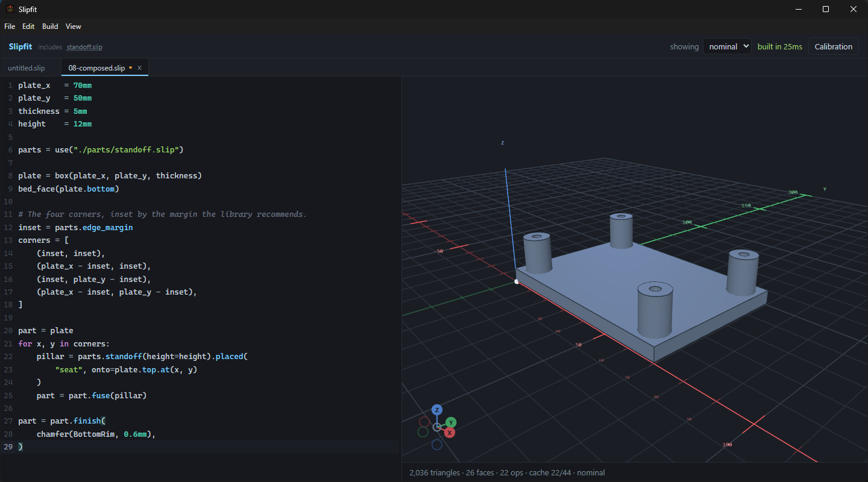The image size is (868, 482).
Task: Click the orange unsaved dot on 08-composed.slip
Action: pyautogui.click(x=131, y=68)
